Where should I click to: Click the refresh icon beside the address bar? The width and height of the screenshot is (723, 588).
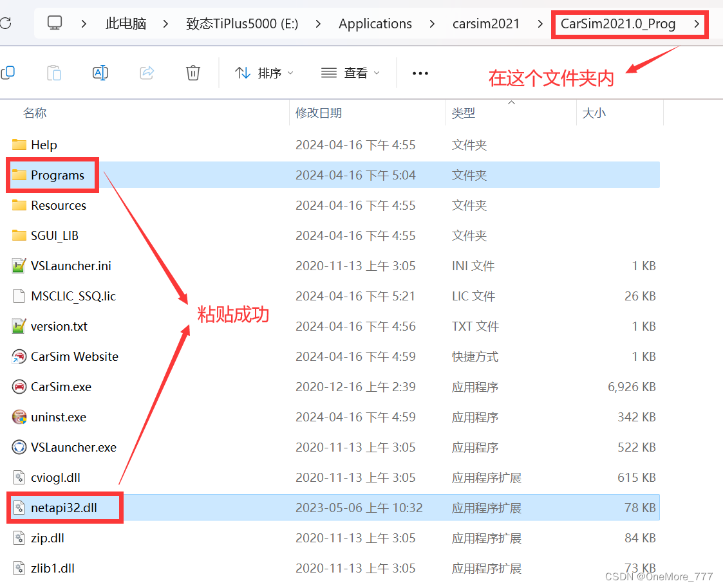click(x=5, y=23)
